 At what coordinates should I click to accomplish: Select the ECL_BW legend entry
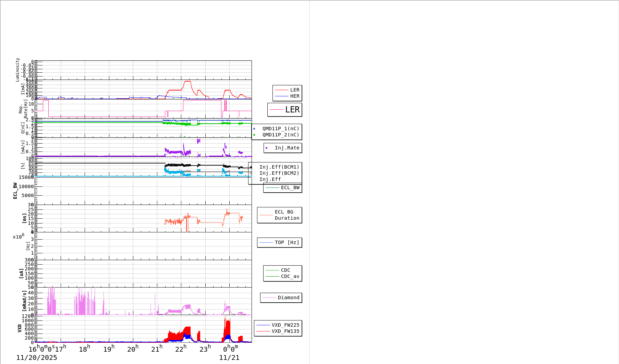point(290,188)
